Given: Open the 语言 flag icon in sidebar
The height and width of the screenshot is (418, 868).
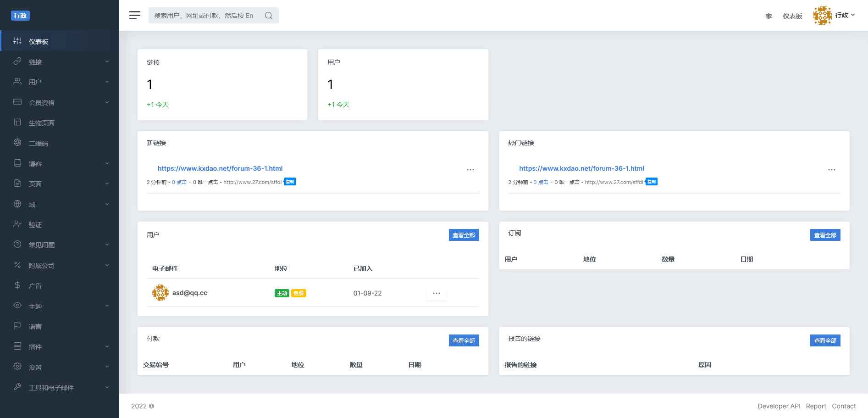Looking at the screenshot, I should click(17, 326).
